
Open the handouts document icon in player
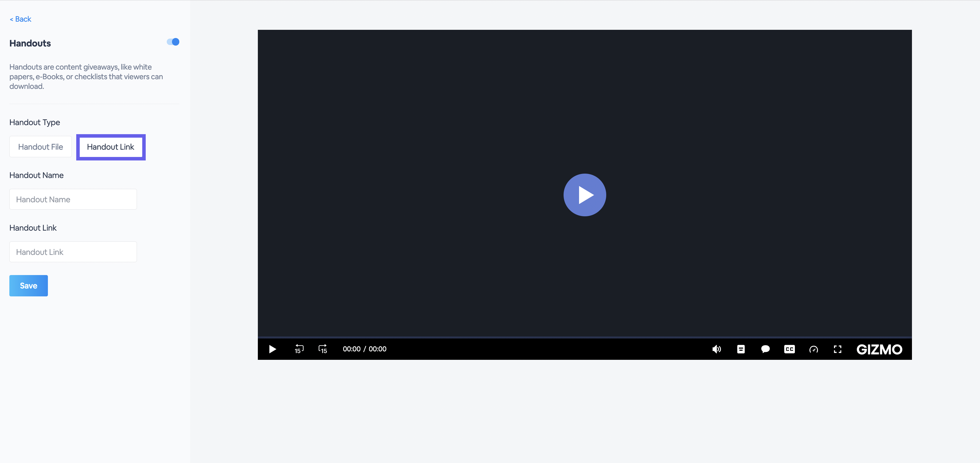coord(741,349)
